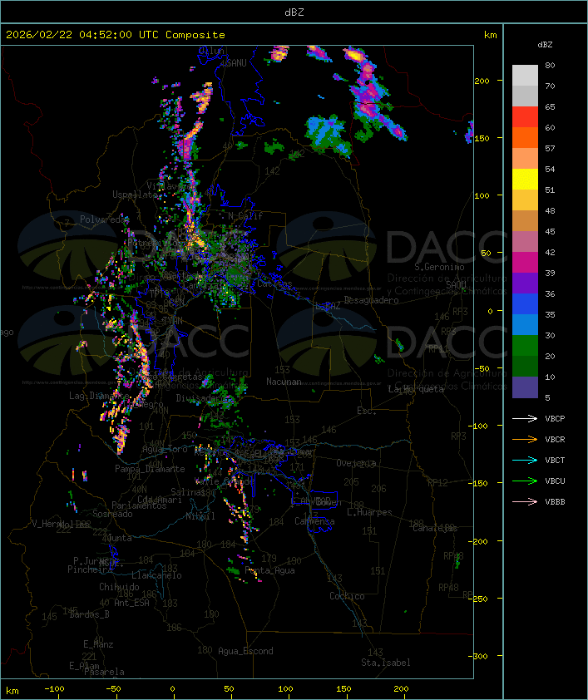588x700 pixels.
Task: Click the Canalejas map label
Action: coord(435,528)
